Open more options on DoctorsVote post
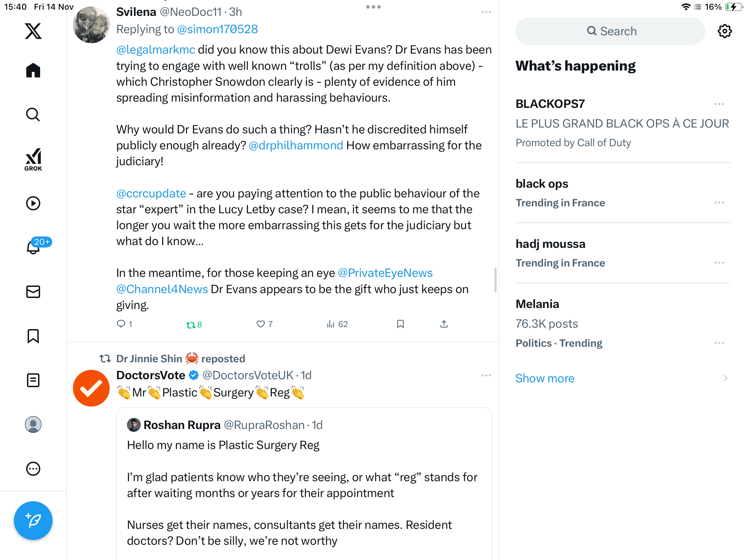This screenshot has width=747, height=560. [486, 375]
